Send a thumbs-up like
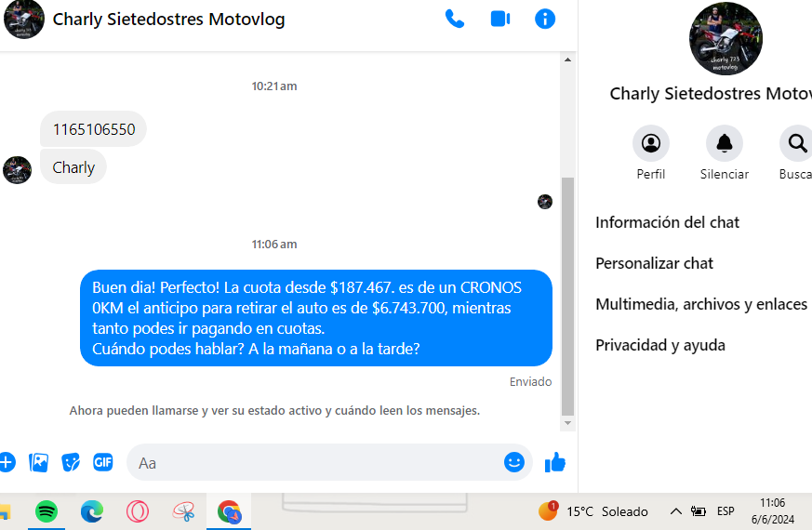Viewport: 812px width, 530px height. click(x=555, y=462)
